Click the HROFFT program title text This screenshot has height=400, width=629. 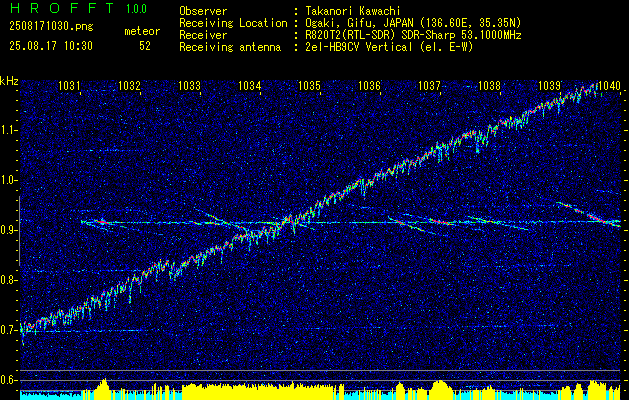[x=62, y=8]
